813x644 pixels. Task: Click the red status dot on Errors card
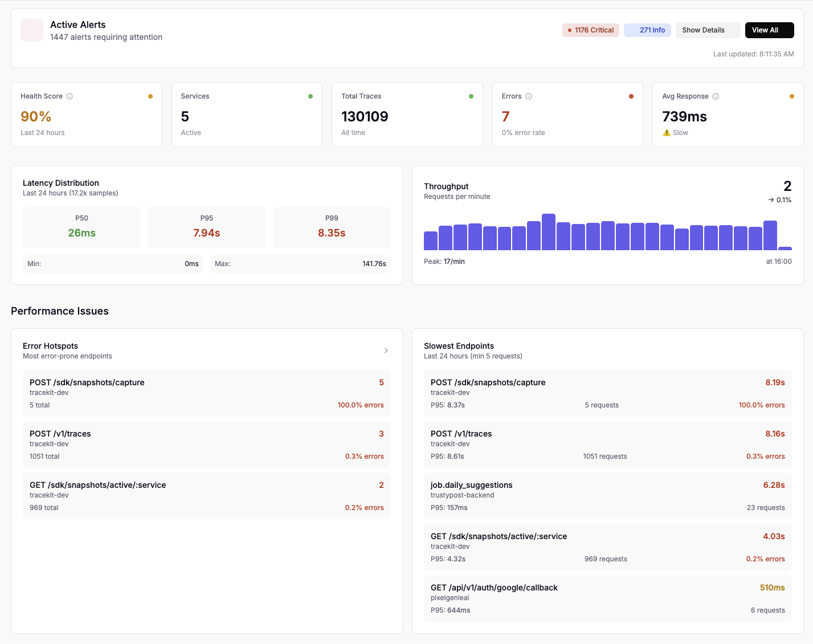click(631, 96)
